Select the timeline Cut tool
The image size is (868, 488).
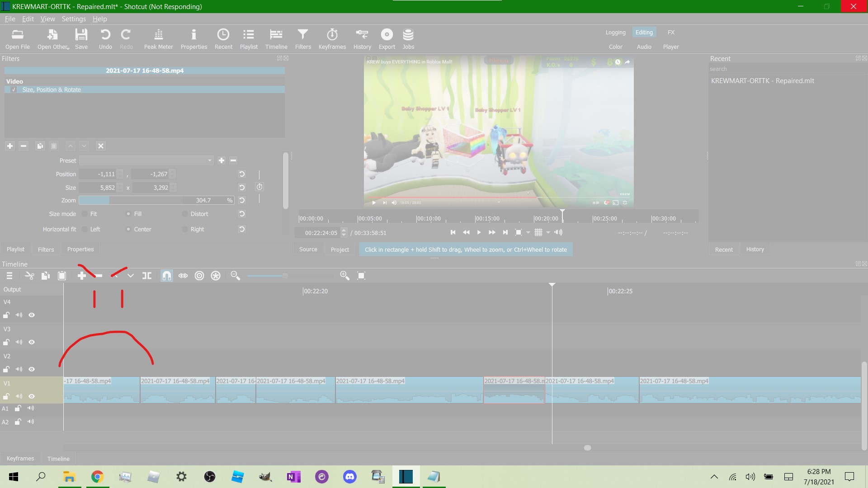pos(29,276)
